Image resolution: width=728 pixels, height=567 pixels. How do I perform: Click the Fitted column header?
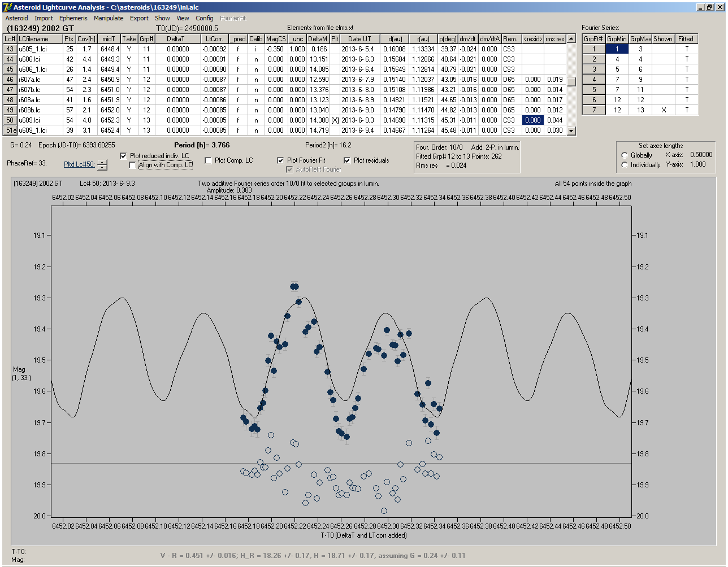(x=686, y=39)
